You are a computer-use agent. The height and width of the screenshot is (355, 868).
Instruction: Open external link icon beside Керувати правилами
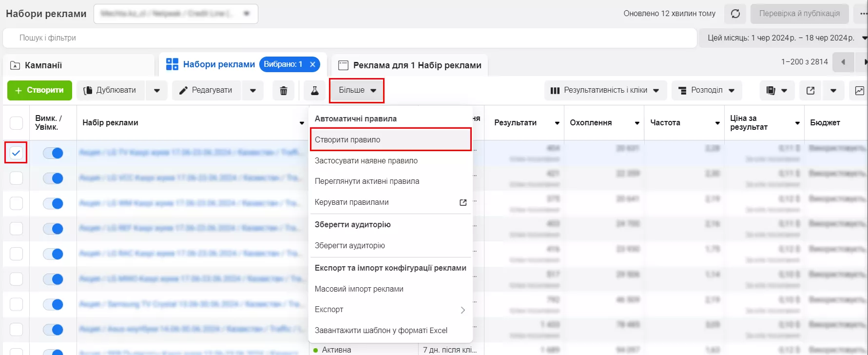coord(463,202)
